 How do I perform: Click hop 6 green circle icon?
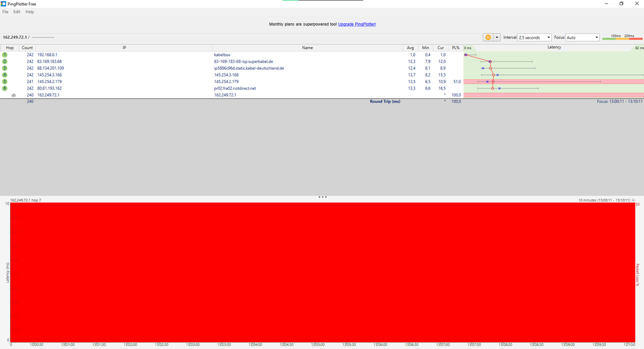point(5,88)
